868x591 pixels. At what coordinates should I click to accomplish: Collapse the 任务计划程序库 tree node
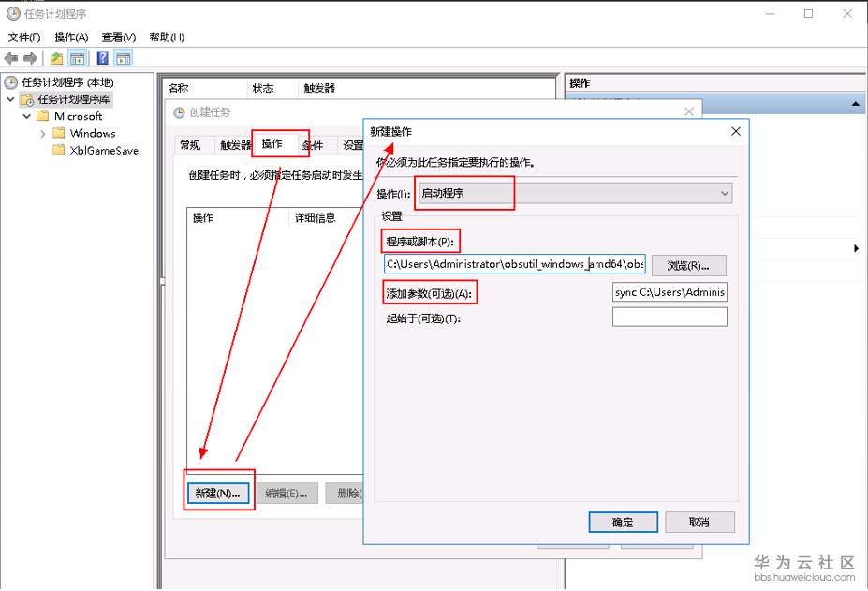(10, 99)
